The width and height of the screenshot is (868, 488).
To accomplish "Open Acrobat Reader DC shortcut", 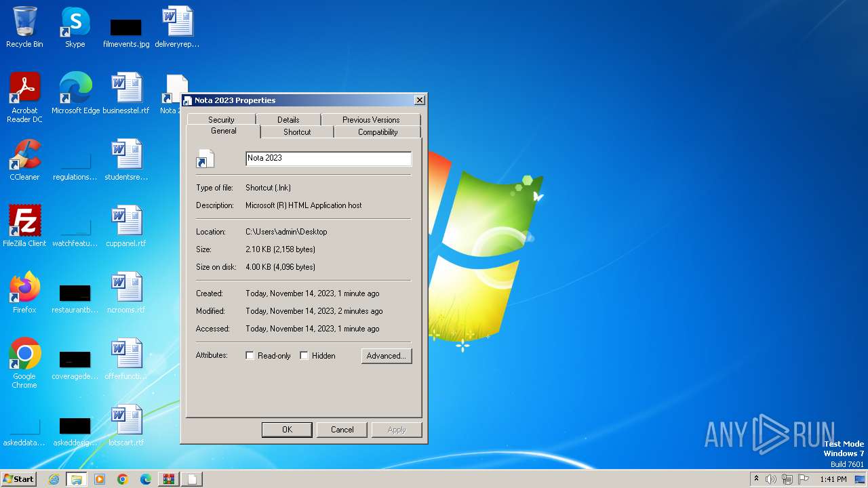I will (24, 98).
